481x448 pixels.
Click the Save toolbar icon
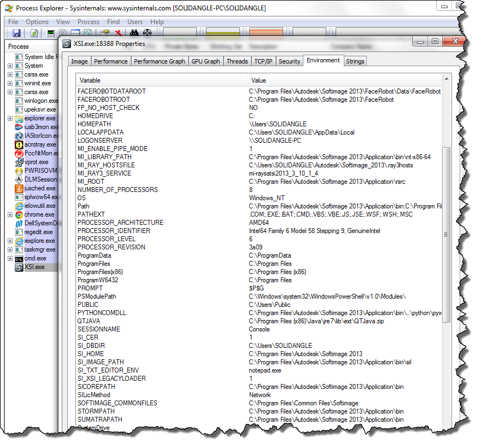(16, 33)
